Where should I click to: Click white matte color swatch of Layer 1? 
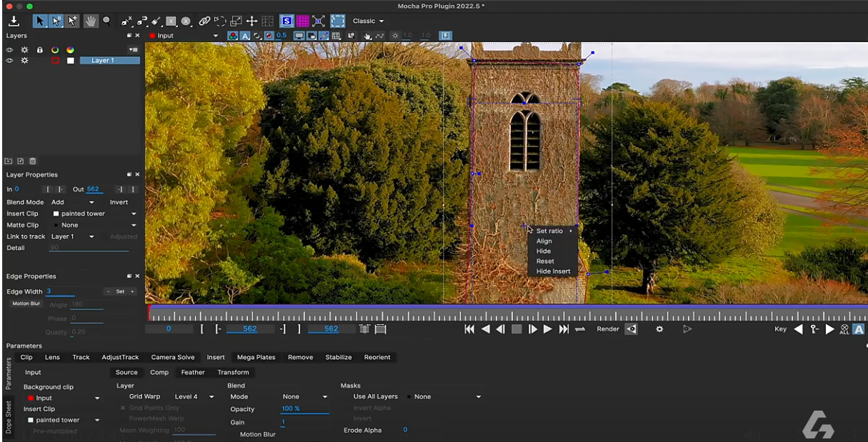[70, 61]
